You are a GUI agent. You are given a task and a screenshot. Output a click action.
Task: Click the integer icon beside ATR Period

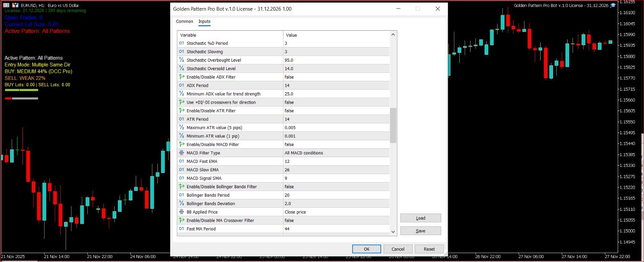point(182,119)
